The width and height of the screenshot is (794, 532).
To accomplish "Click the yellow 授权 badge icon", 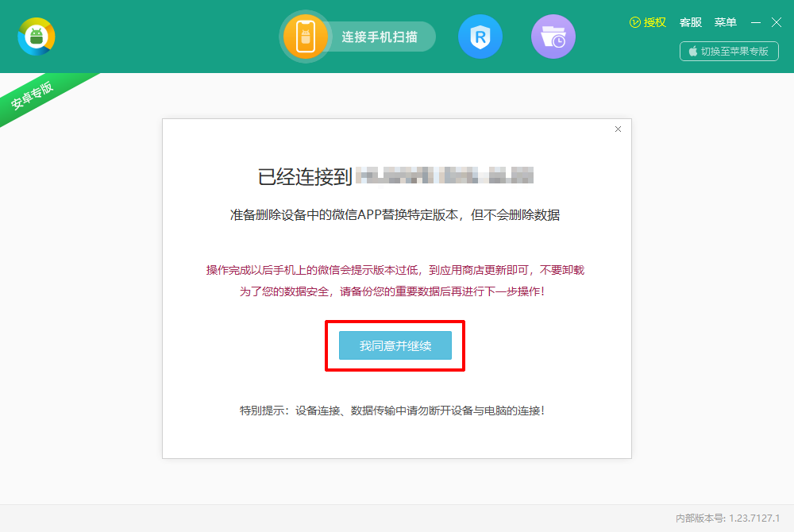I will [x=634, y=22].
